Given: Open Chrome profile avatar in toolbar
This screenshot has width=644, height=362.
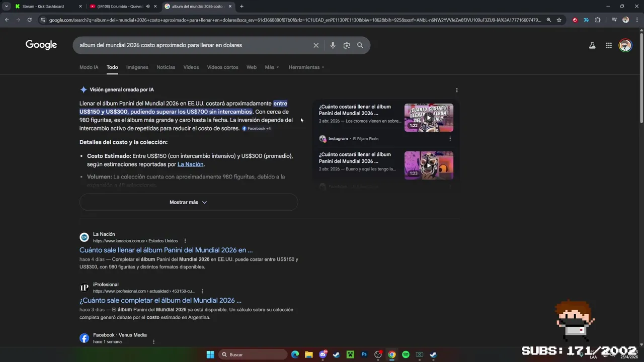Looking at the screenshot, I should coord(625,20).
